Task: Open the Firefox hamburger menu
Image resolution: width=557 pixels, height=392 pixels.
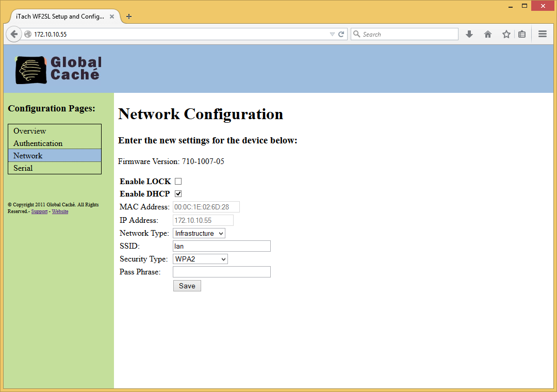Action: (543, 34)
